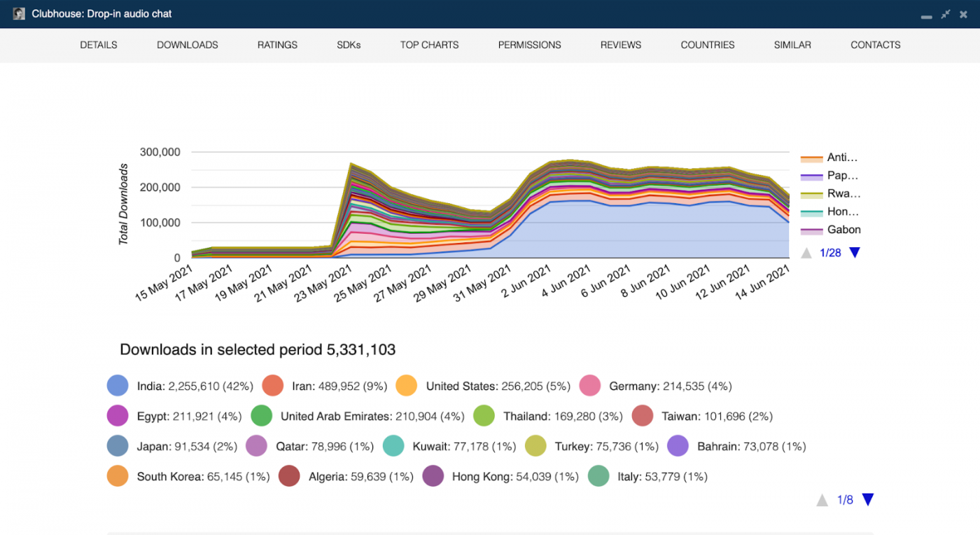The height and width of the screenshot is (535, 980).
Task: Click the Qatar lavender color circle
Action: coord(257,446)
